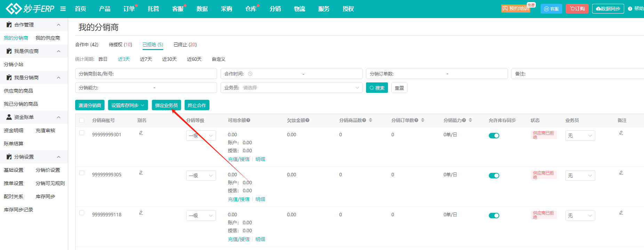Check the row for 99999999301
Screen dimensions: 644x250
[x=82, y=133]
